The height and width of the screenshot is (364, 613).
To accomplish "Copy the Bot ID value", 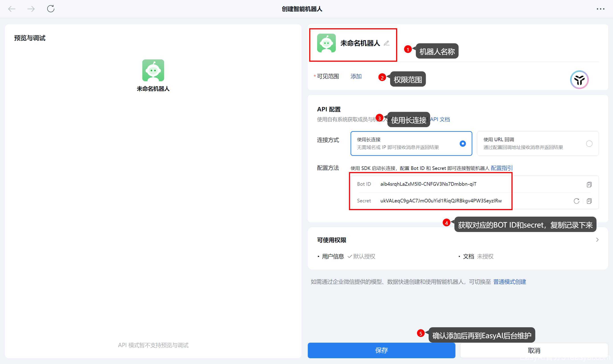I will (x=589, y=185).
